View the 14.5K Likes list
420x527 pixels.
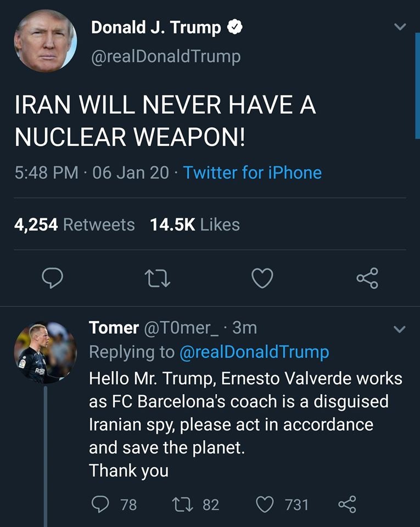tap(195, 225)
